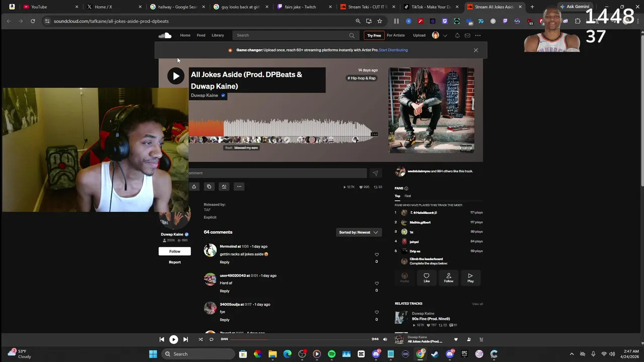The height and width of the screenshot is (362, 644).
Task: Open the Start Distributing link
Action: [x=393, y=50]
